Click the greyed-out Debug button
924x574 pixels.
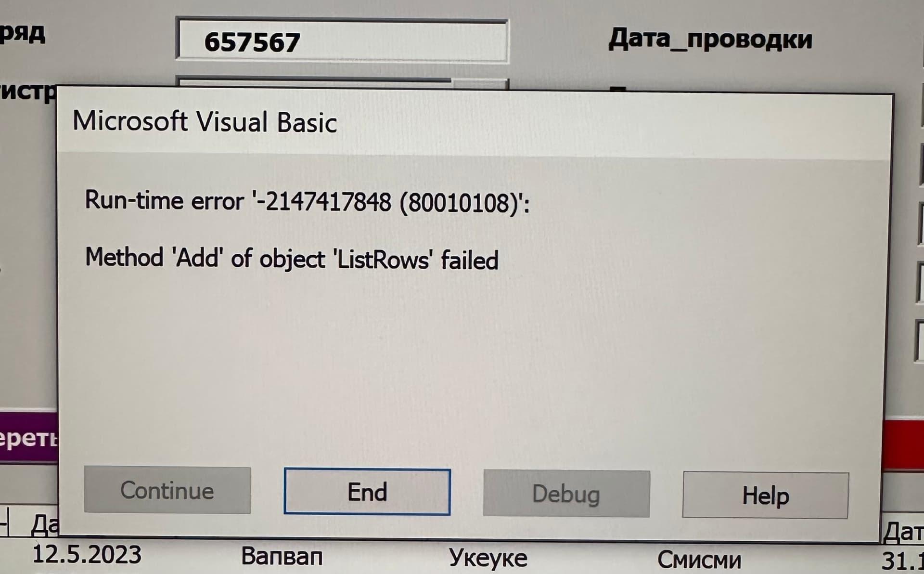[x=566, y=494]
